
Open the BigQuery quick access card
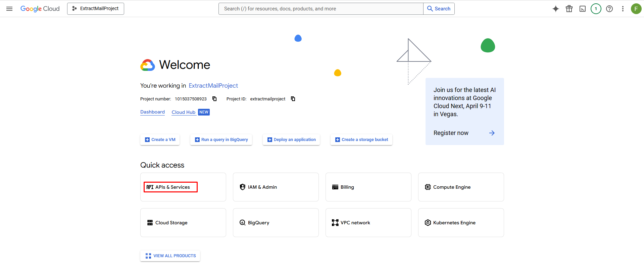tap(276, 223)
